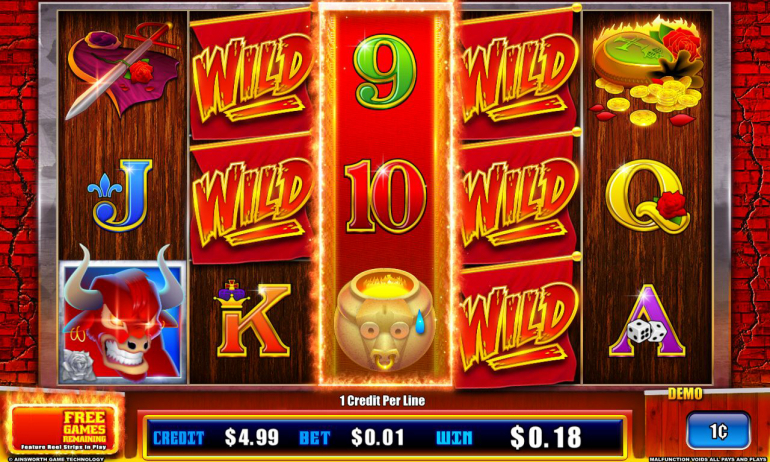The image size is (770, 462).
Task: Click middle WILD flag on second reel
Action: point(252,199)
